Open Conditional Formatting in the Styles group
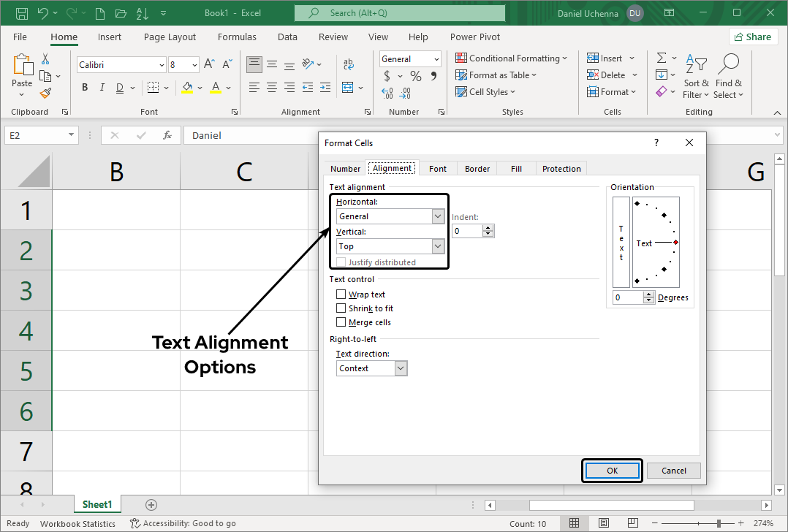 click(x=512, y=57)
